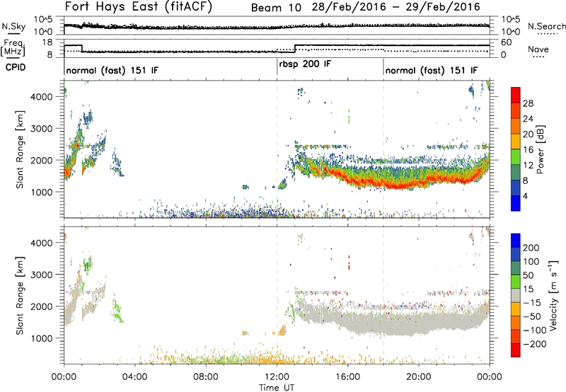Image resolution: width=566 pixels, height=392 pixels.
Task: Click the 1000 tick label in power panel
Action: [41, 192]
